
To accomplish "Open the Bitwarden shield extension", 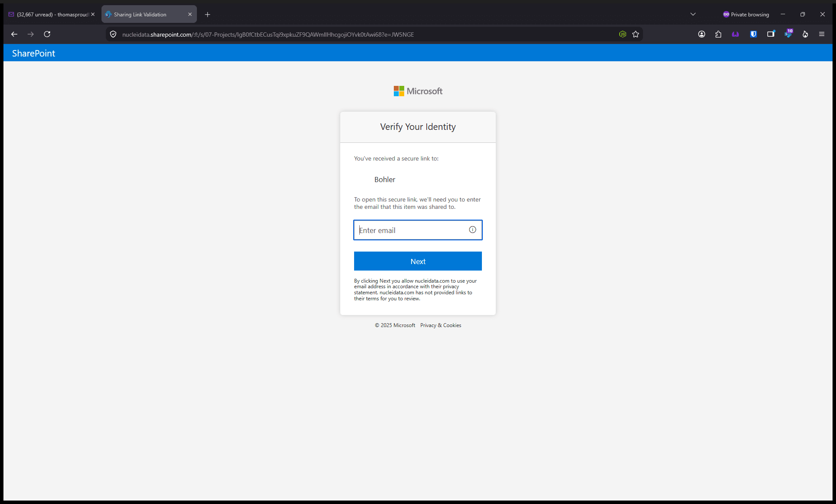I will tap(754, 34).
